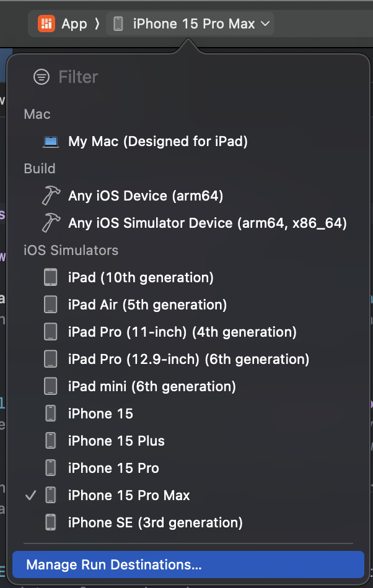The image size is (373, 588).
Task: Select My Mac (Designed for iPad)
Action: pos(157,142)
